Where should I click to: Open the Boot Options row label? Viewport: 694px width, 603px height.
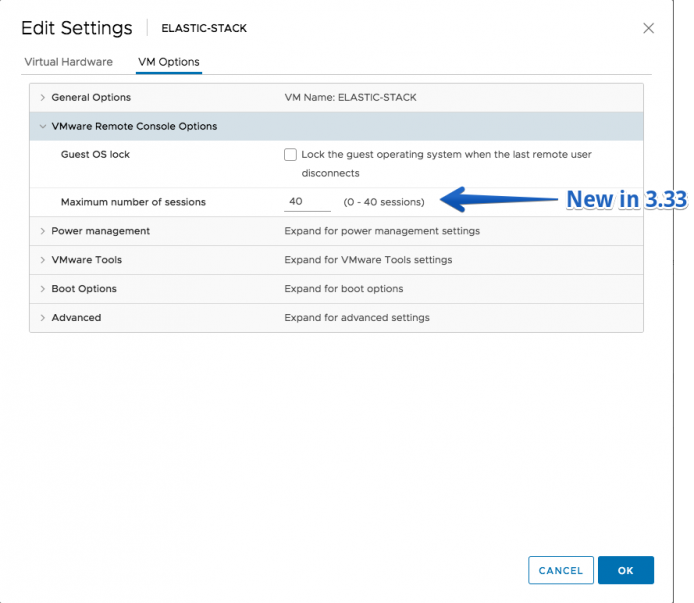click(x=84, y=289)
